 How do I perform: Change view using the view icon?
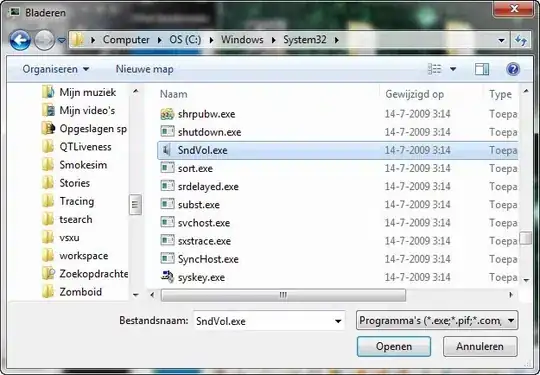pyautogui.click(x=435, y=69)
